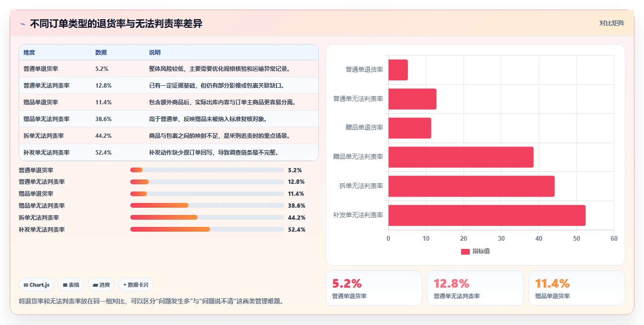Click the 进度 tag chip
Viewport: 644px width, 325px height.
tap(101, 285)
